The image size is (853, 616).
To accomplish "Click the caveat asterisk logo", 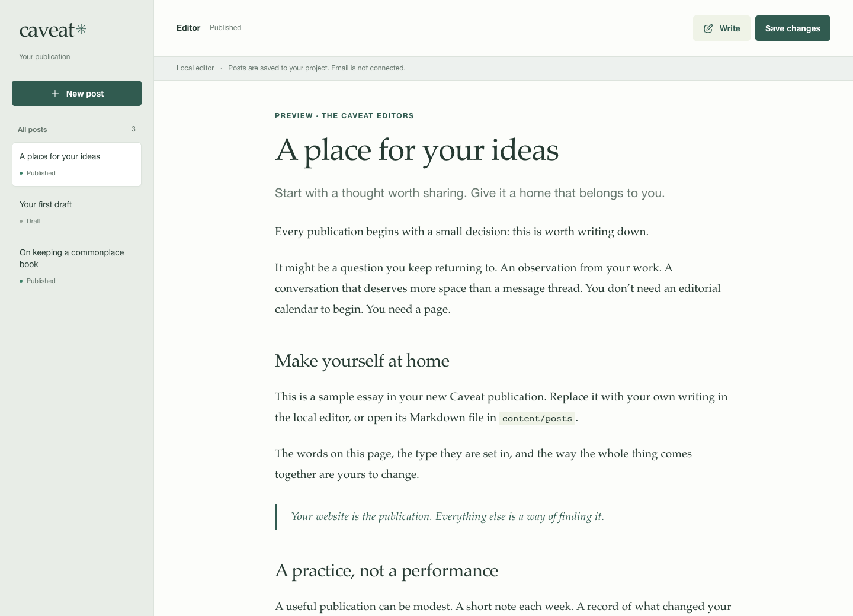I will tap(53, 30).
